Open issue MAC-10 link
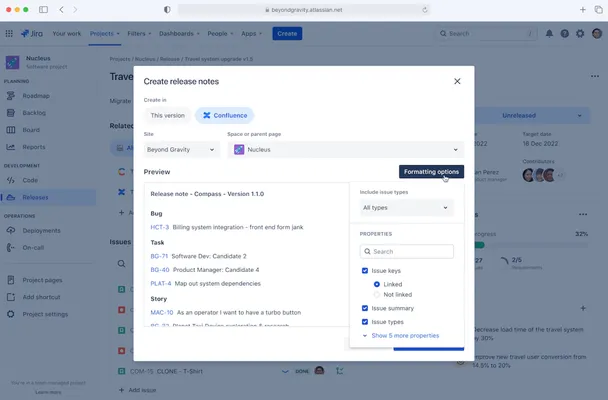The height and width of the screenshot is (400, 608). (x=162, y=312)
